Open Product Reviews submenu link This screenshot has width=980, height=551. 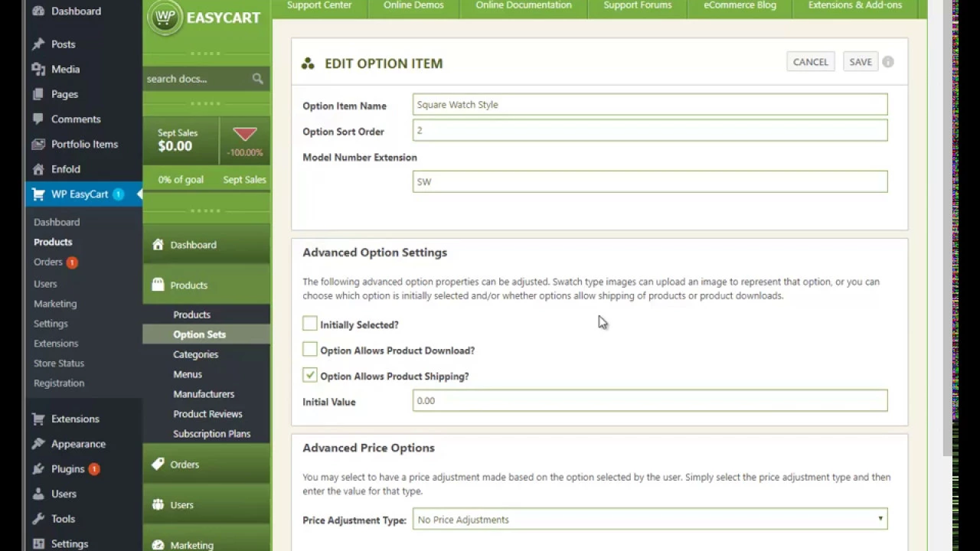206,414
